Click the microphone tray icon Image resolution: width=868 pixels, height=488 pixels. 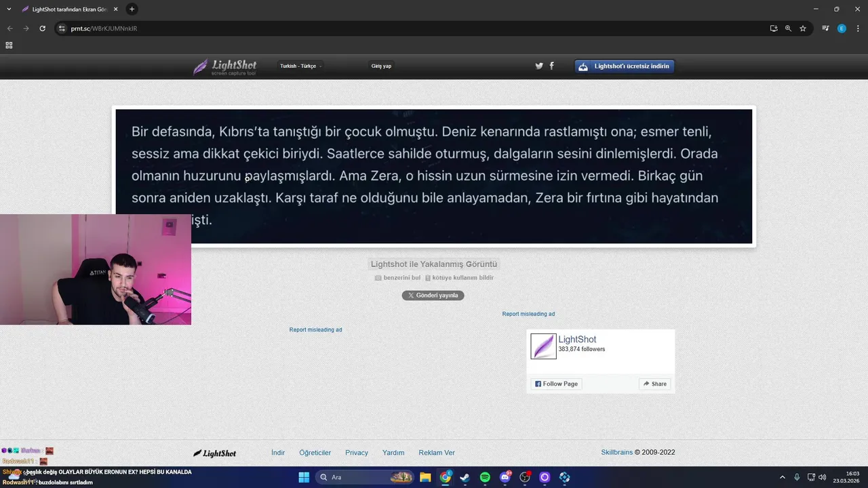pyautogui.click(x=797, y=477)
